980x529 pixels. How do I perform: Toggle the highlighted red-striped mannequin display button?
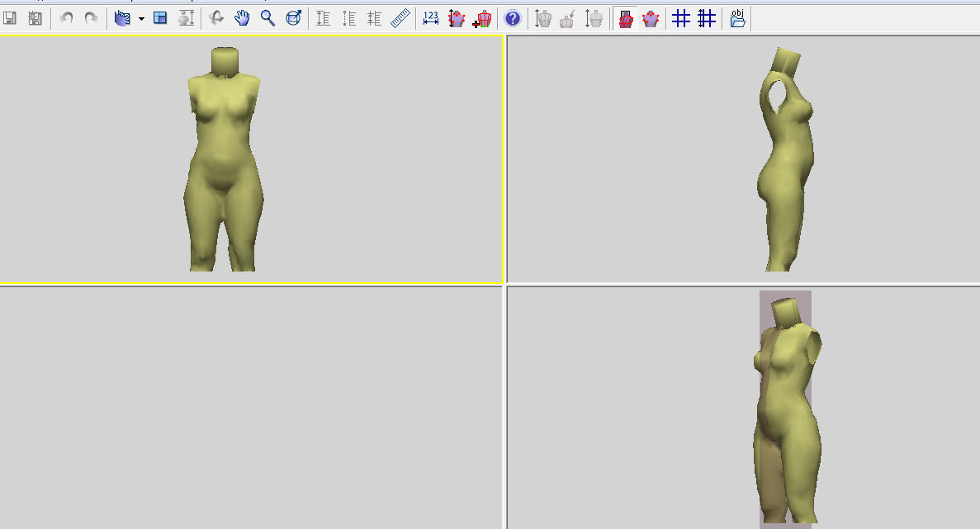click(x=625, y=18)
